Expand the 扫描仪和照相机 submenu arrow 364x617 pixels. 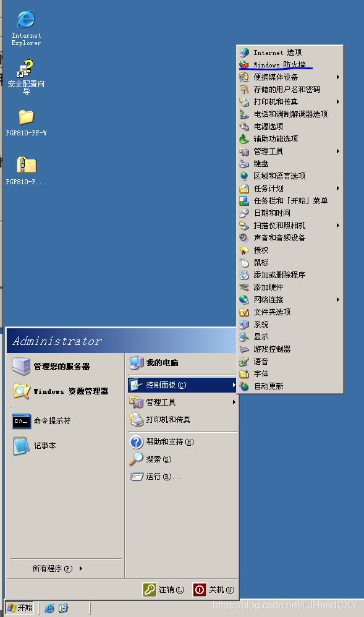337,226
